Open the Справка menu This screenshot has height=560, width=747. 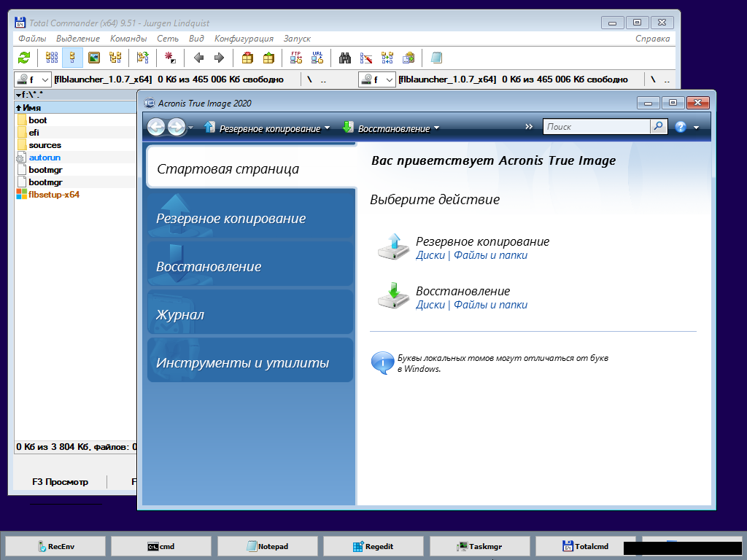click(x=652, y=39)
